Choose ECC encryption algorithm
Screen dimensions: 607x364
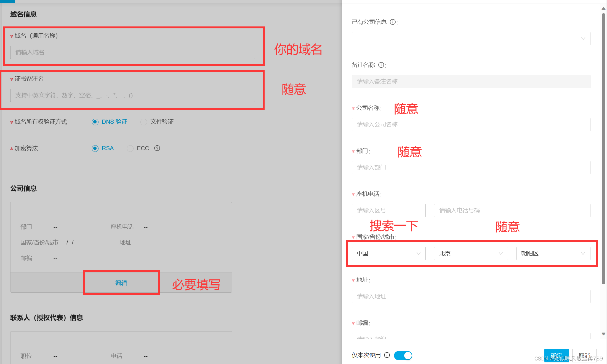click(x=130, y=148)
